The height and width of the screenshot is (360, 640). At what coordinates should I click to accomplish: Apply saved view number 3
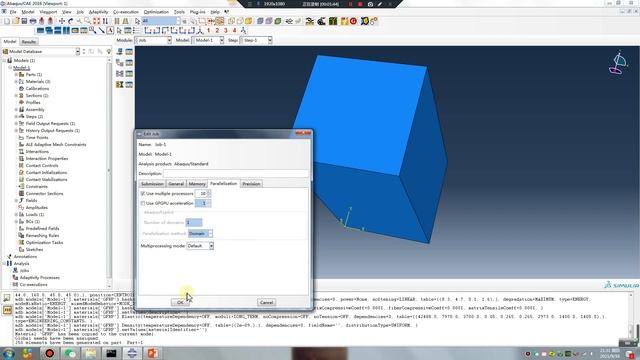[x=226, y=30]
